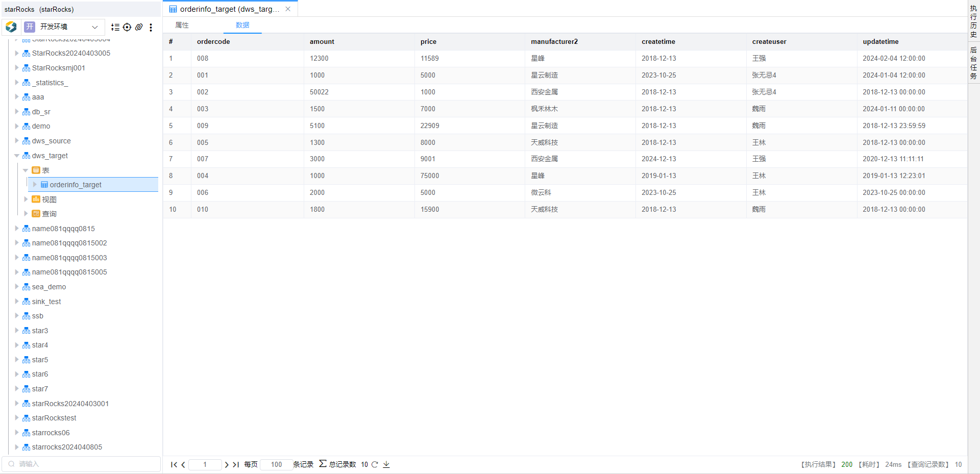Click the sidebar search input field
The height and width of the screenshot is (474, 980).
pyautogui.click(x=84, y=464)
